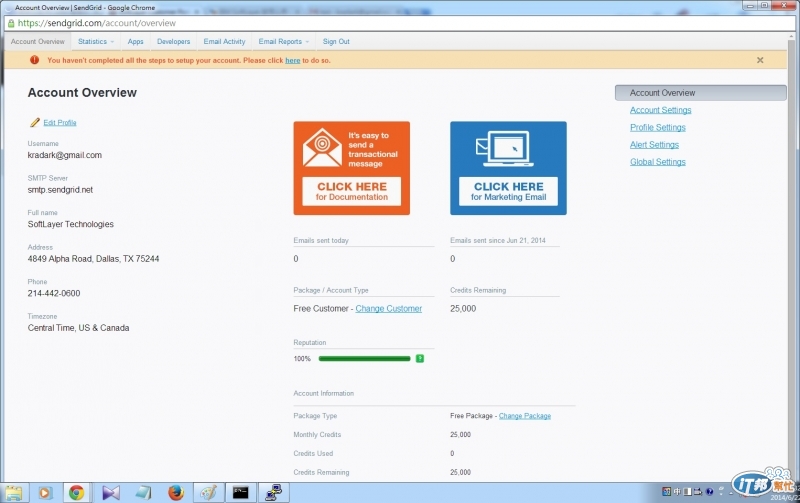Click the SMTP server smtp.sendgrid.net
Image resolution: width=800 pixels, height=503 pixels.
[60, 190]
